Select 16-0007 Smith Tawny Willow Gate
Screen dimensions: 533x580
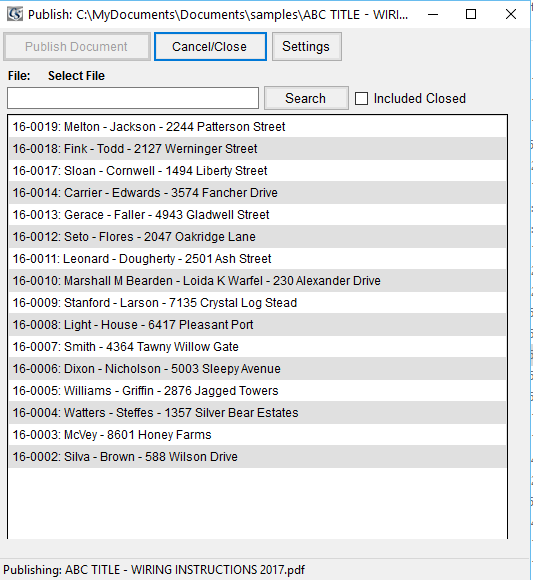(x=257, y=347)
